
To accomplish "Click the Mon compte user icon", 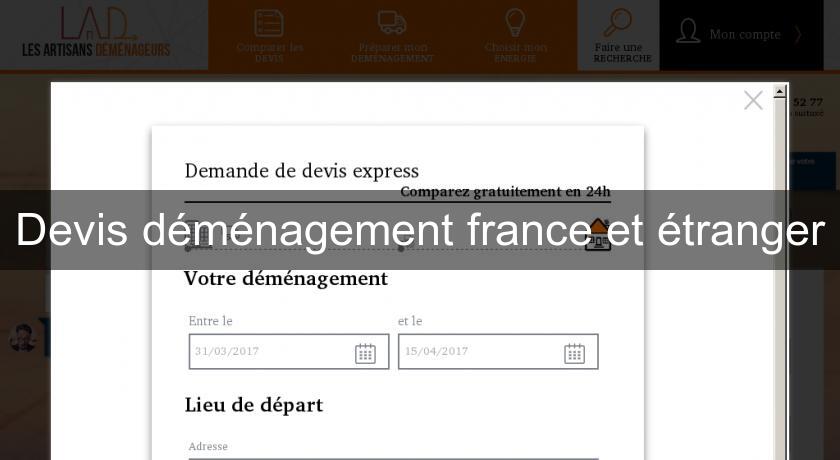I will pyautogui.click(x=688, y=32).
